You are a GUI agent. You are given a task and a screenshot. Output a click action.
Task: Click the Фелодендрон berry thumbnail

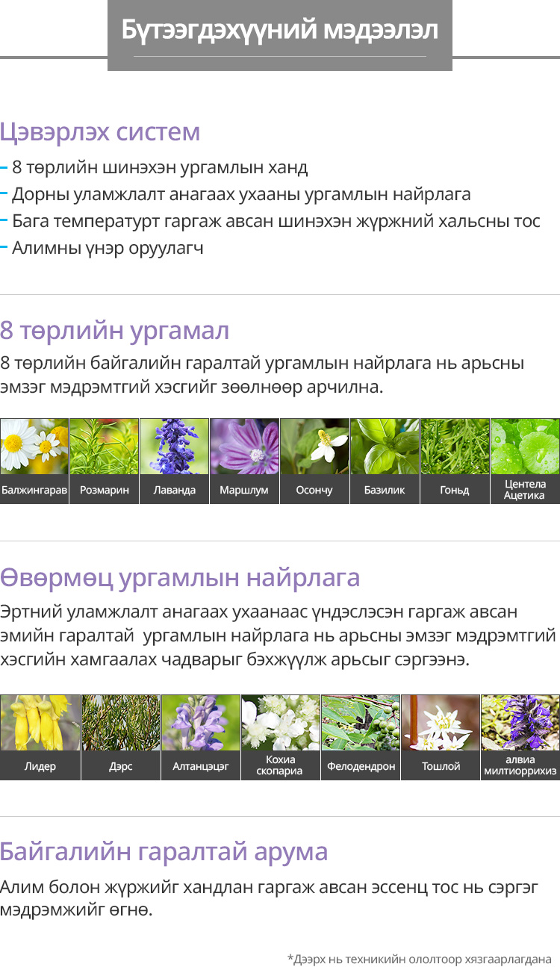click(361, 723)
